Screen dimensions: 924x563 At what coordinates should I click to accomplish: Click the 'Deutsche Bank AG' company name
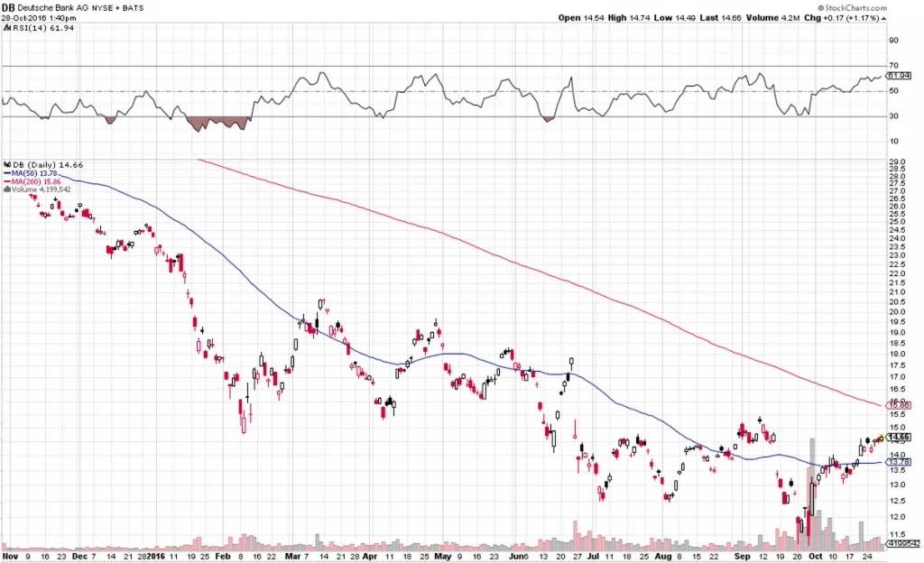52,8
